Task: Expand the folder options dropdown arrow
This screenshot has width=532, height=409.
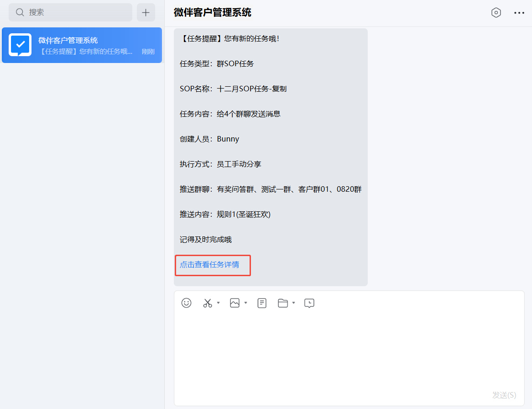Action: (x=294, y=303)
